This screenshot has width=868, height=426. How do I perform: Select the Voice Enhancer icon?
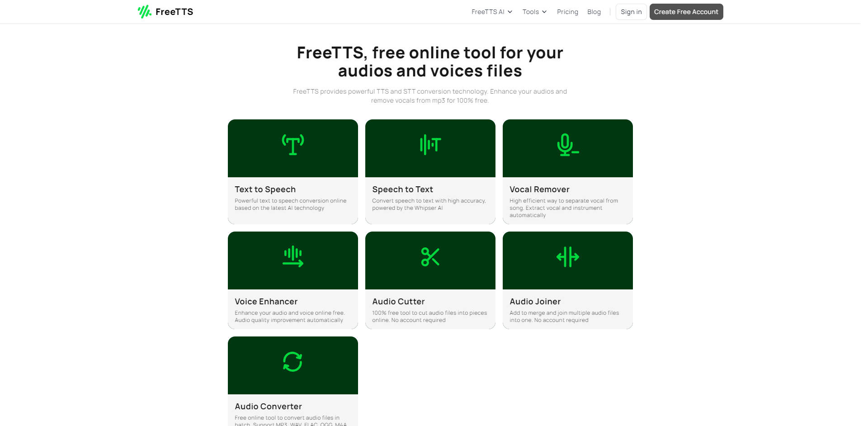point(292,257)
